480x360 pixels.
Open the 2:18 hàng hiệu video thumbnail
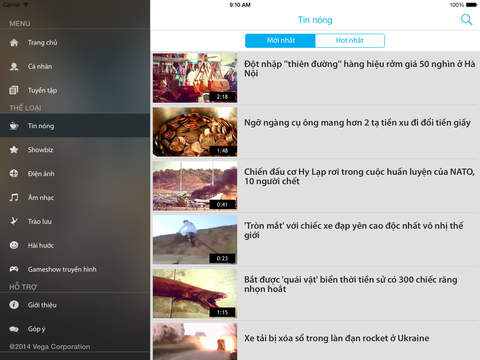[195, 78]
